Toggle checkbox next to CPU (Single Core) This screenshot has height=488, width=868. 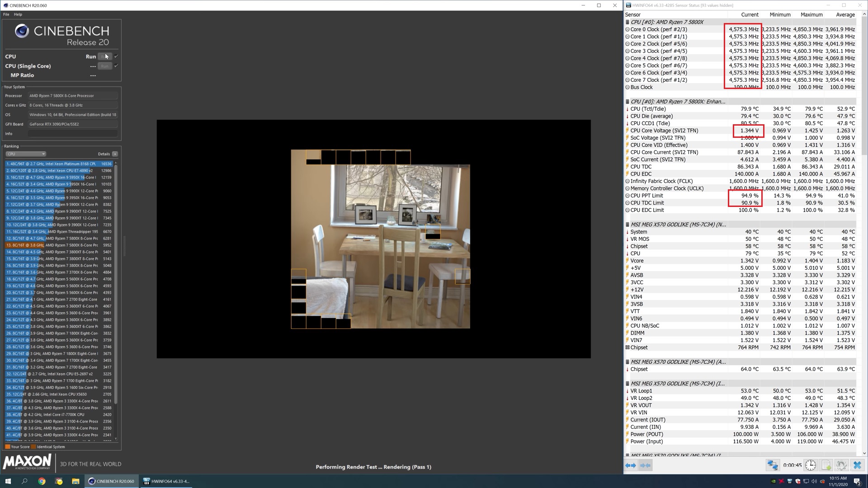click(x=116, y=66)
